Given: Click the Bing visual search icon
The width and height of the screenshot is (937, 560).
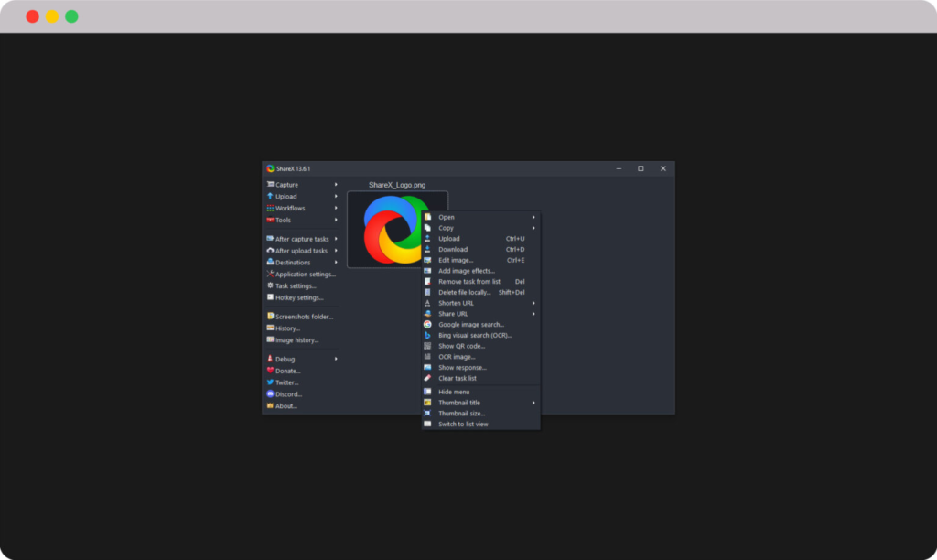Looking at the screenshot, I should pos(427,336).
